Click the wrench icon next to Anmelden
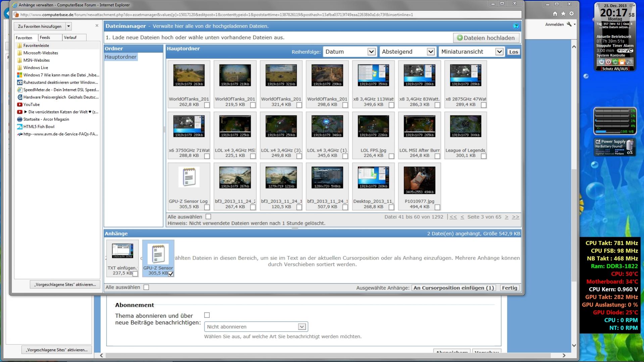 (x=569, y=24)
